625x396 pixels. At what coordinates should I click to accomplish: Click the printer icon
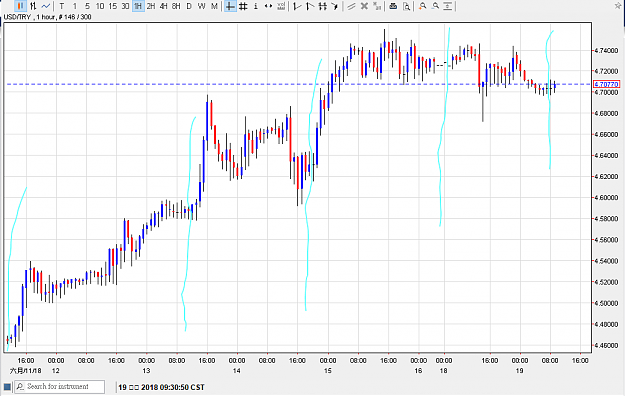[x=393, y=6]
